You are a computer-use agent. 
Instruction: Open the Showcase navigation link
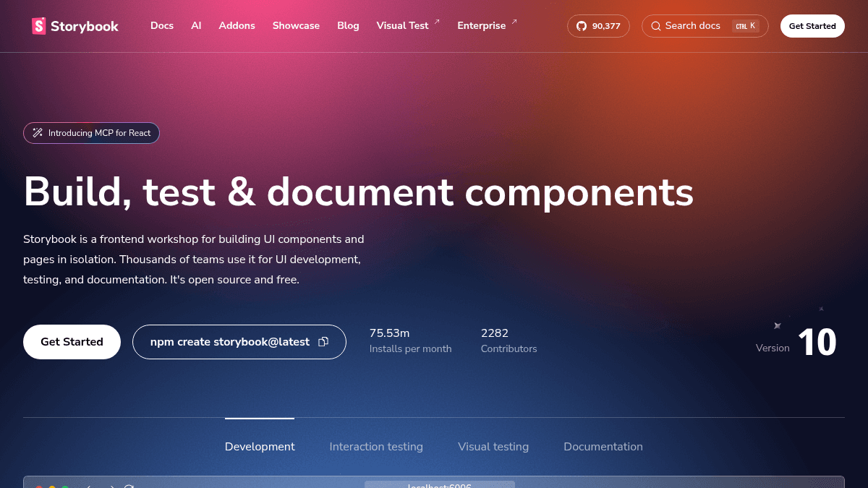[x=296, y=25]
